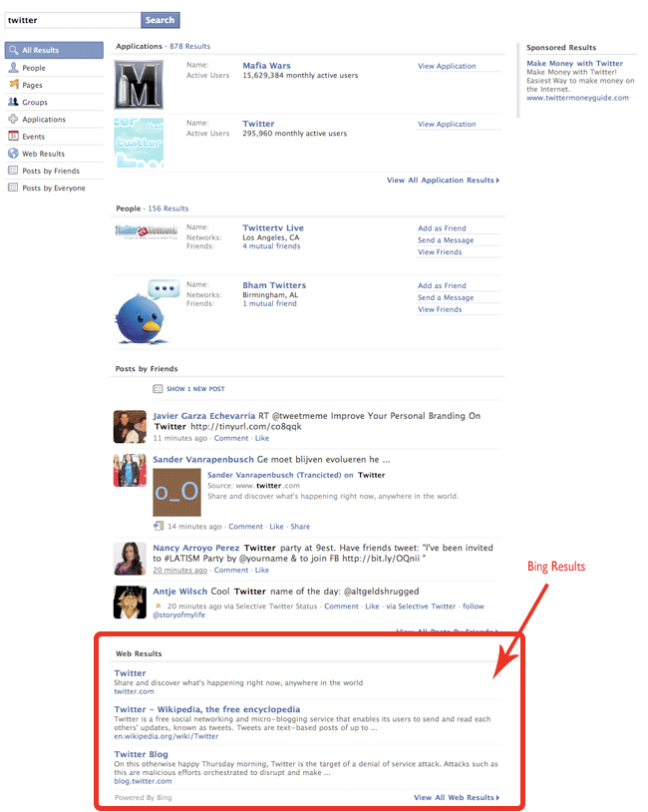Open @storyofmylife link
The height and width of the screenshot is (812, 648).
click(179, 615)
